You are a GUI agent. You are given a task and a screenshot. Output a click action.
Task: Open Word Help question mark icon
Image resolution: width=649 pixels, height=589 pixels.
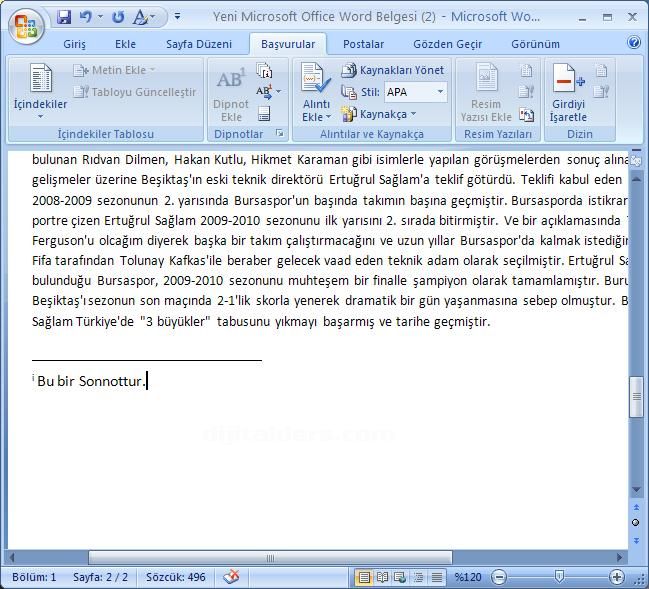click(634, 42)
